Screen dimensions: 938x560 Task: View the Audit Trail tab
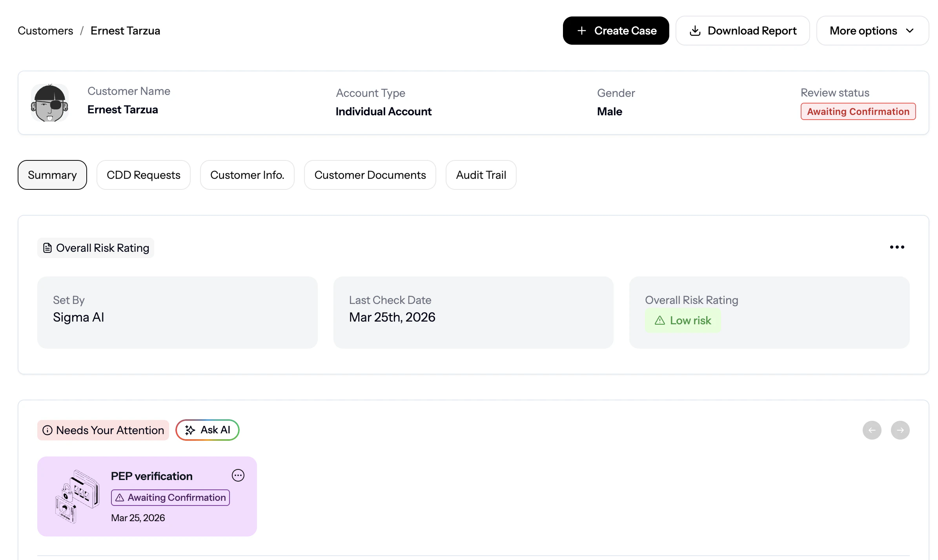tap(481, 175)
